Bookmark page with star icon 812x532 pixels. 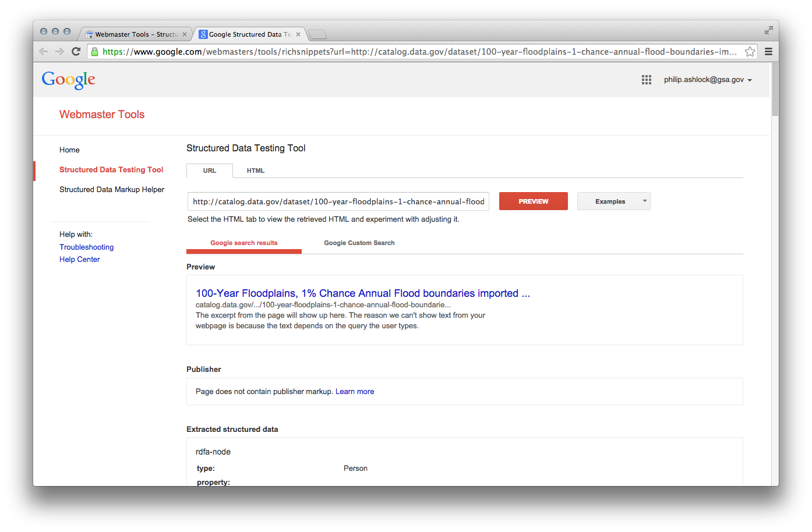pos(750,51)
